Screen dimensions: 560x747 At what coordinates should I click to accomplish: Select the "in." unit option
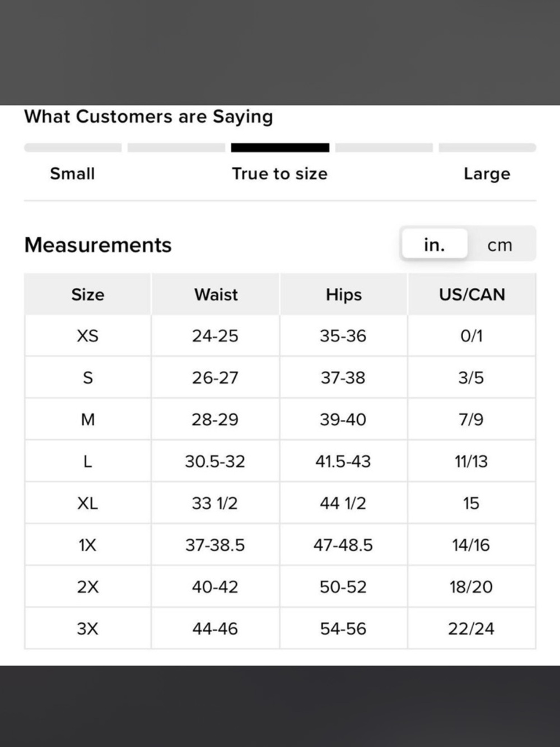pos(434,244)
